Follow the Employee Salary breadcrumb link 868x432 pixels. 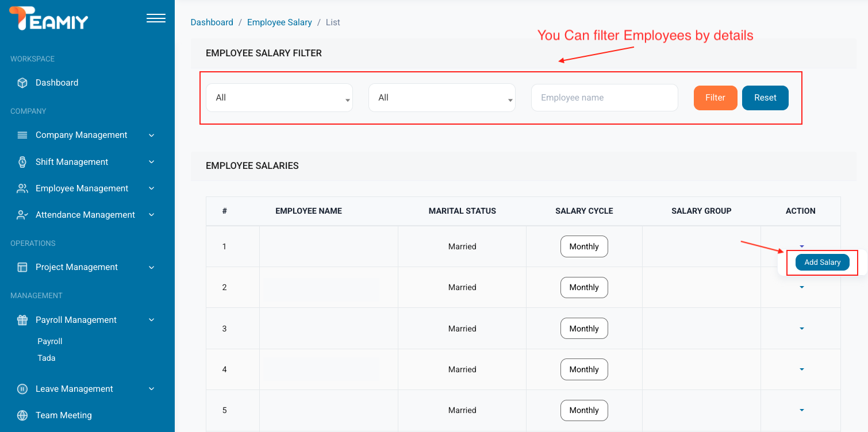(x=279, y=22)
